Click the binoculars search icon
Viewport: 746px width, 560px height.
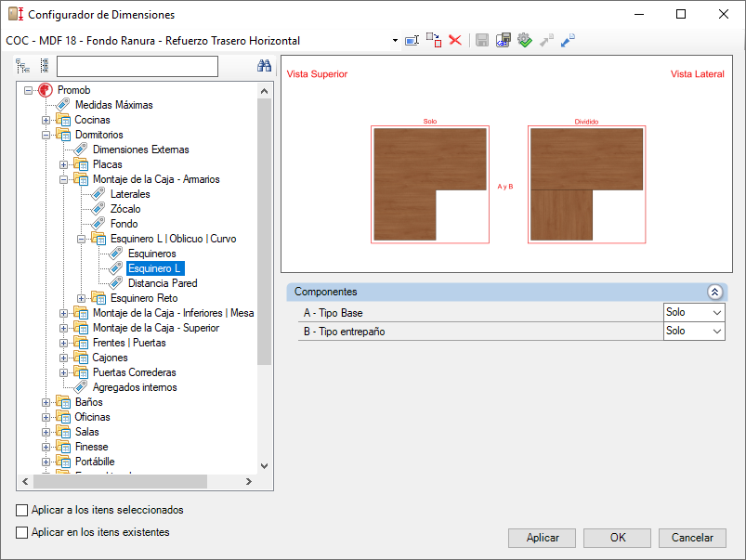[x=264, y=66]
